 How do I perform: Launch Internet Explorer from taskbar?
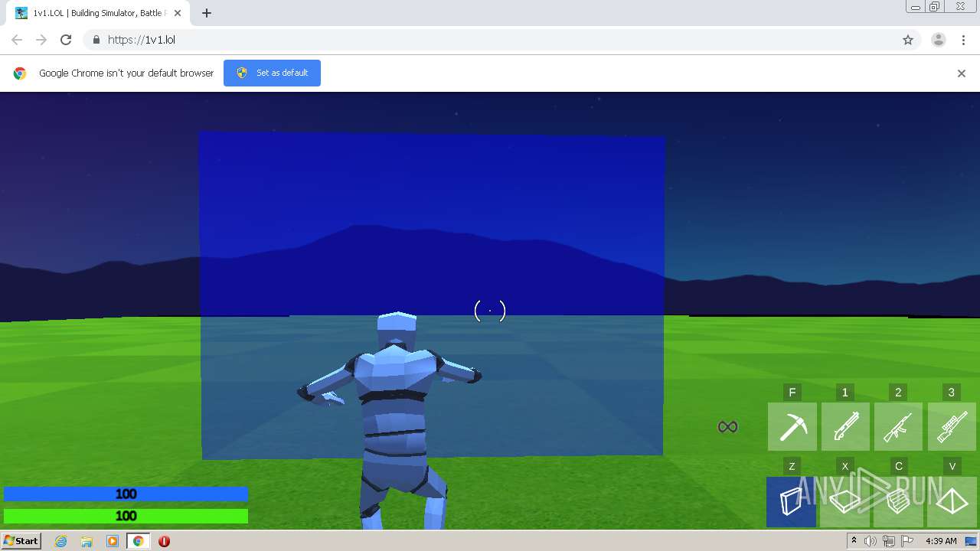[x=61, y=541]
